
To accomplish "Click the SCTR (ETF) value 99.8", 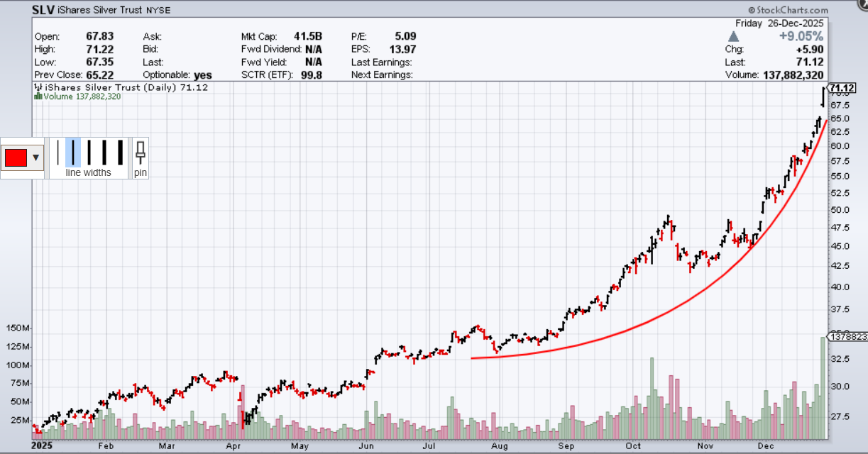I will point(312,74).
